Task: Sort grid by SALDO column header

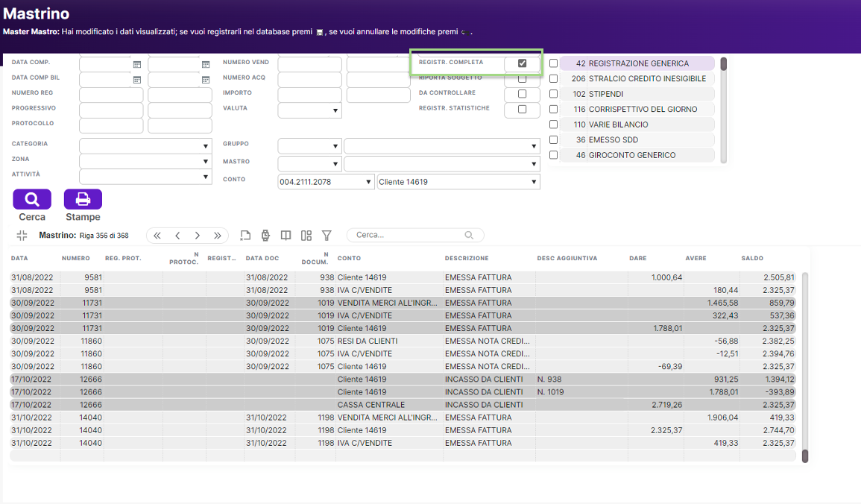Action: click(752, 258)
